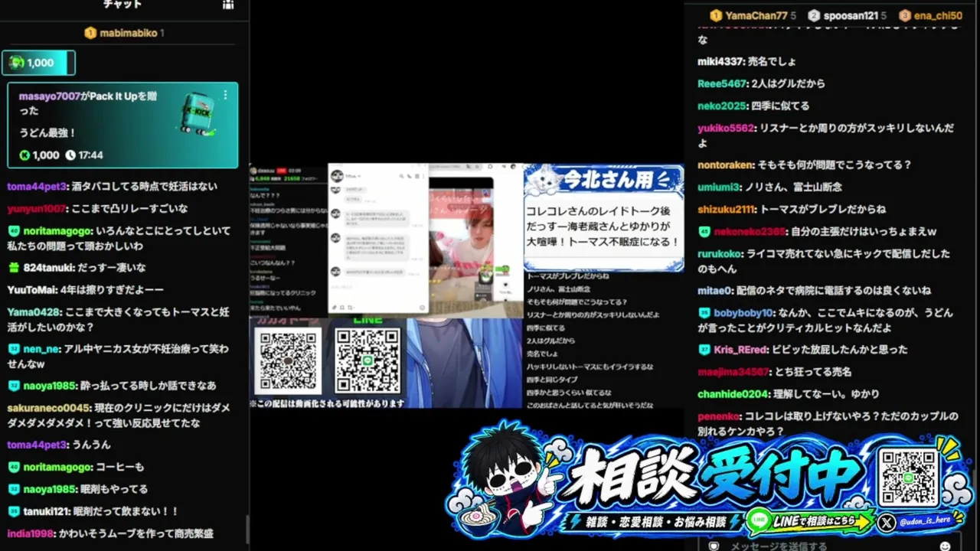Screen dimensions: 980x551
Task: Click username shizuku2111 in right chat
Action: (727, 209)
